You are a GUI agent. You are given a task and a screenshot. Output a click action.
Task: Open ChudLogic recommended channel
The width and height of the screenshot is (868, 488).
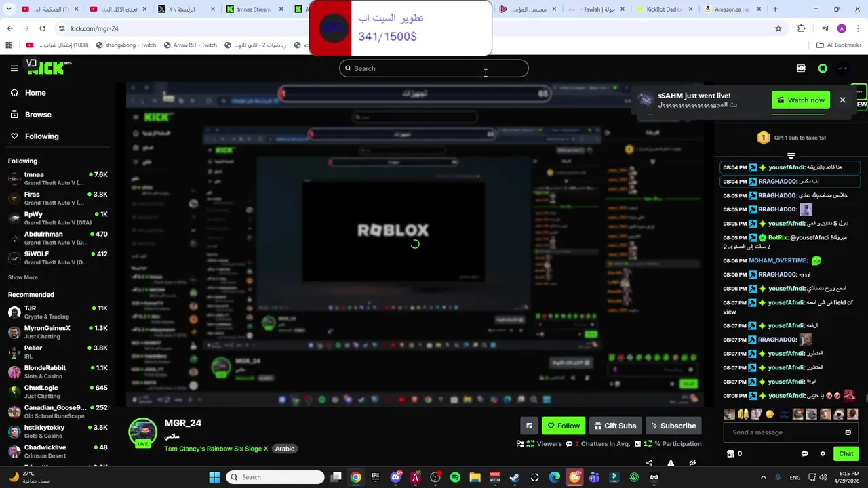click(x=58, y=392)
